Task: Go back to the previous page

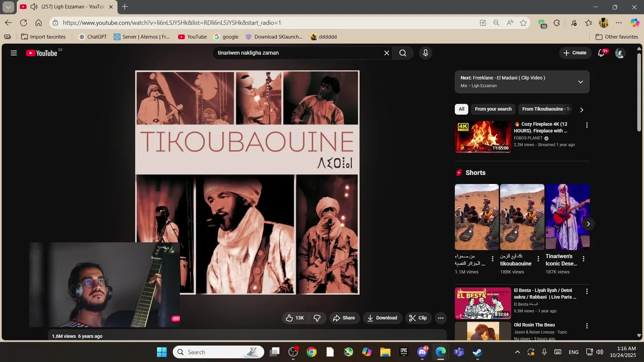Action: (8, 23)
